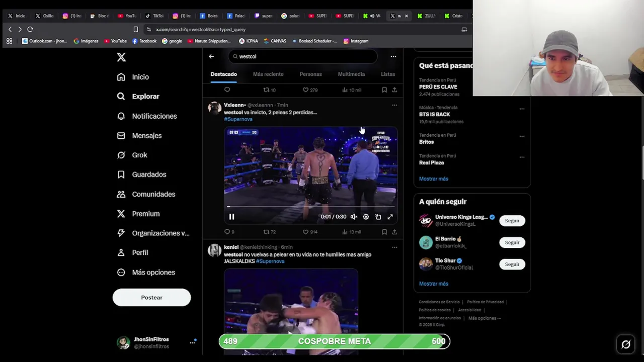Follow El Barrio account
The width and height of the screenshot is (644, 362).
(512, 242)
